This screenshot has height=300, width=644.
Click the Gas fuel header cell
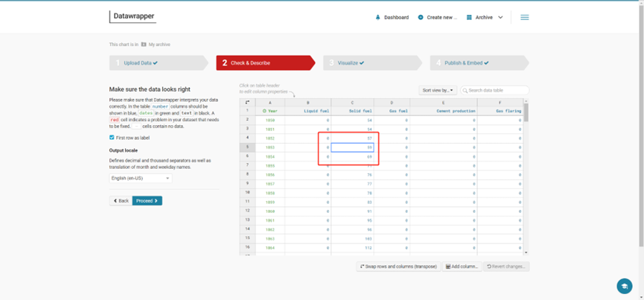pos(392,111)
